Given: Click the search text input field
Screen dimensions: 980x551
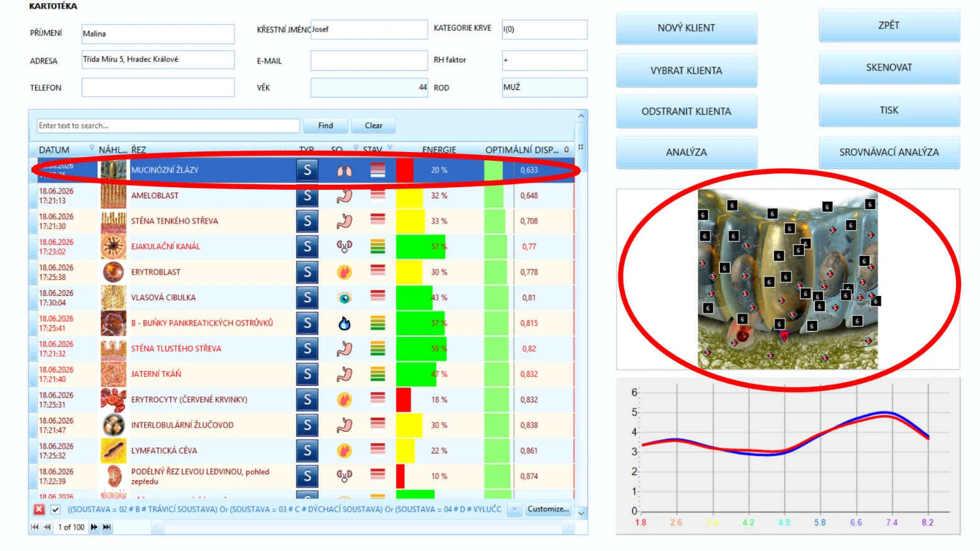Looking at the screenshot, I should (168, 126).
